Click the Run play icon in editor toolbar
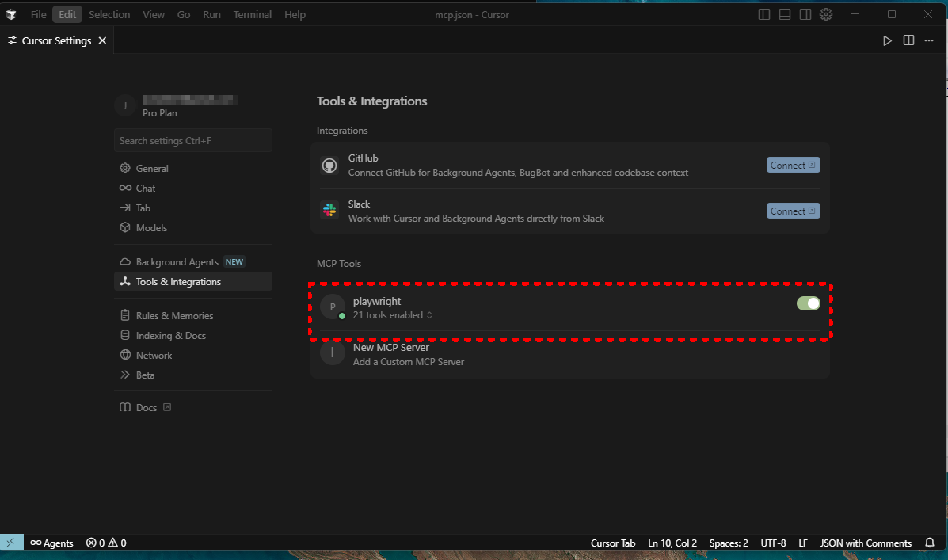This screenshot has width=948, height=560. 887,40
